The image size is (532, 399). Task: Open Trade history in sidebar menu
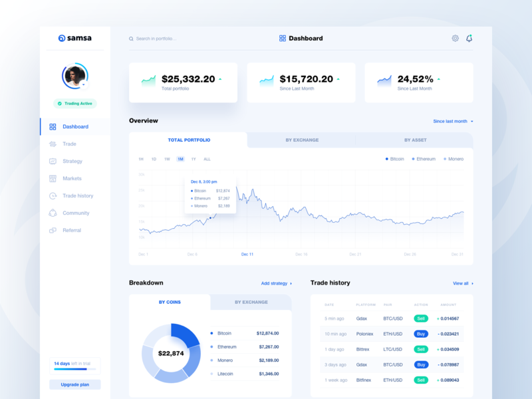point(75,196)
